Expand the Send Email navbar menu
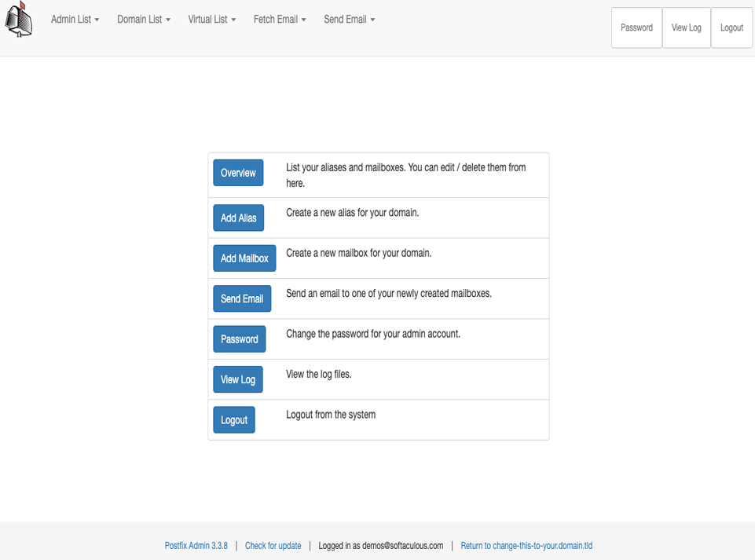 (x=349, y=20)
